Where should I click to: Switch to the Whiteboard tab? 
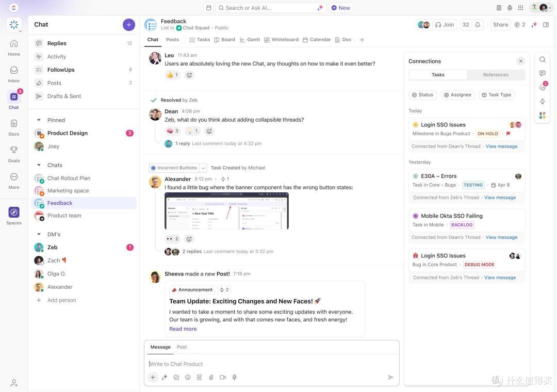point(281,40)
